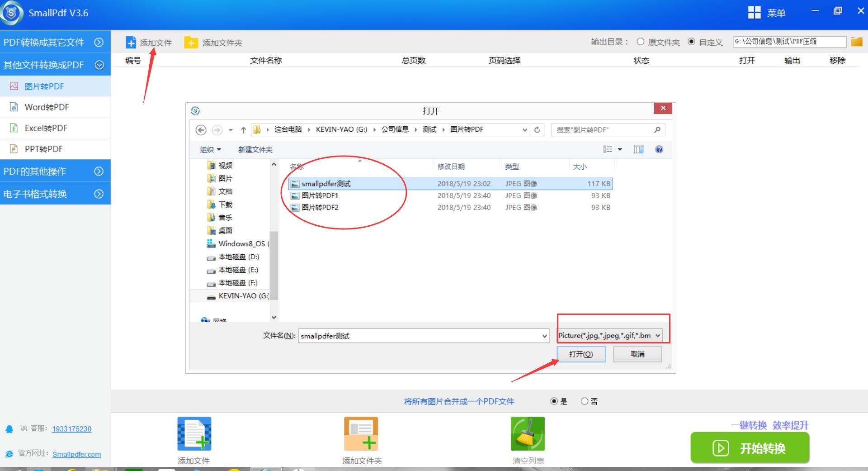Click the QQ 客服 penguin icon
The height and width of the screenshot is (471, 868).
coord(9,429)
